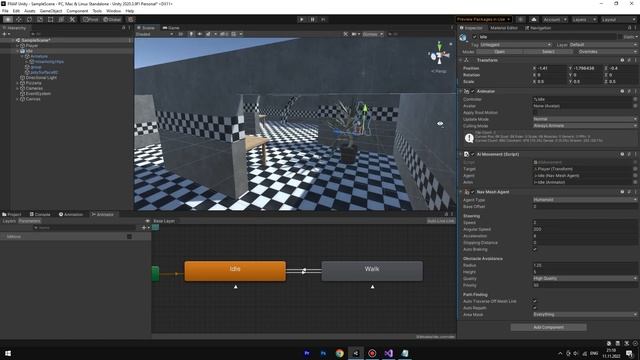Enable/disable Ai Movement script checkbox

[473, 154]
